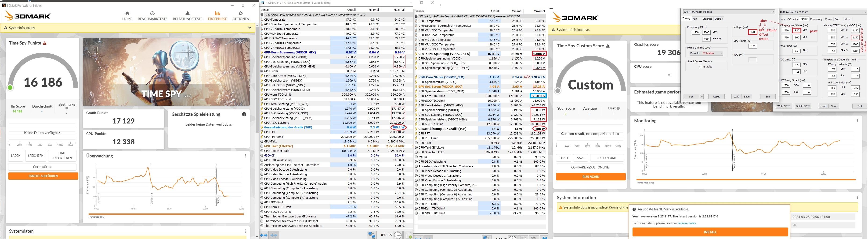
Task: Click the 3DMark logo in the English window
Action: click(x=575, y=18)
